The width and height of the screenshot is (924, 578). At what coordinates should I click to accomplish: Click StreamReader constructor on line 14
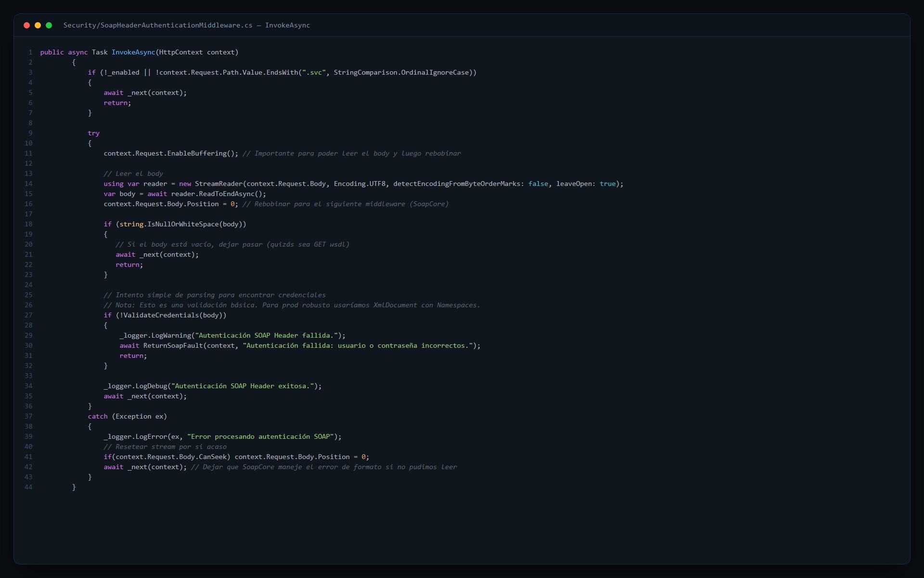coord(219,184)
